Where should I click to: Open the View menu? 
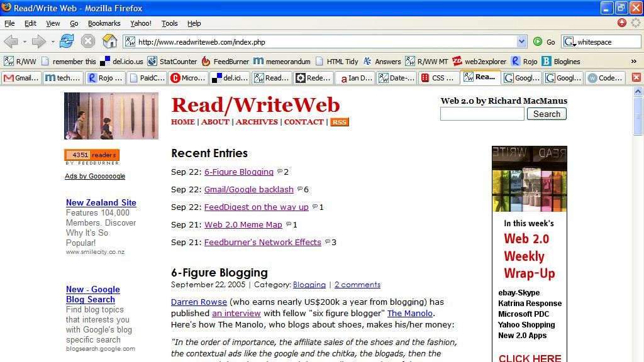pyautogui.click(x=53, y=23)
